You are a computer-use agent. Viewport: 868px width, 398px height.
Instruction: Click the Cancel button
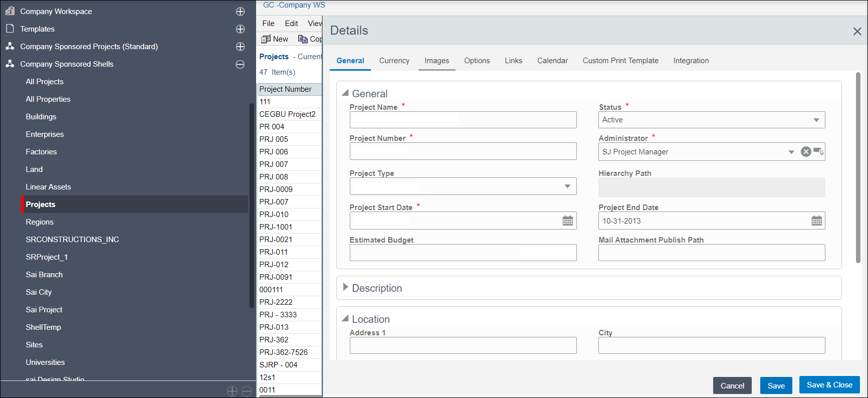[x=732, y=385]
